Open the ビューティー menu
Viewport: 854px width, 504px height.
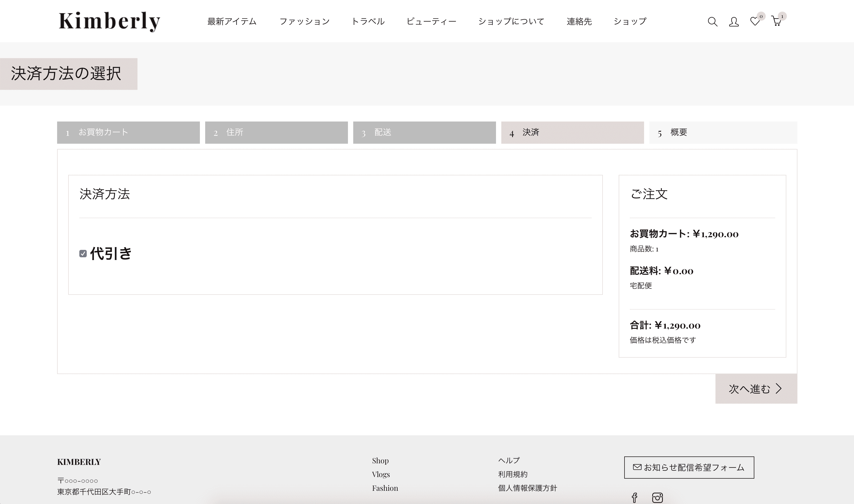(431, 21)
